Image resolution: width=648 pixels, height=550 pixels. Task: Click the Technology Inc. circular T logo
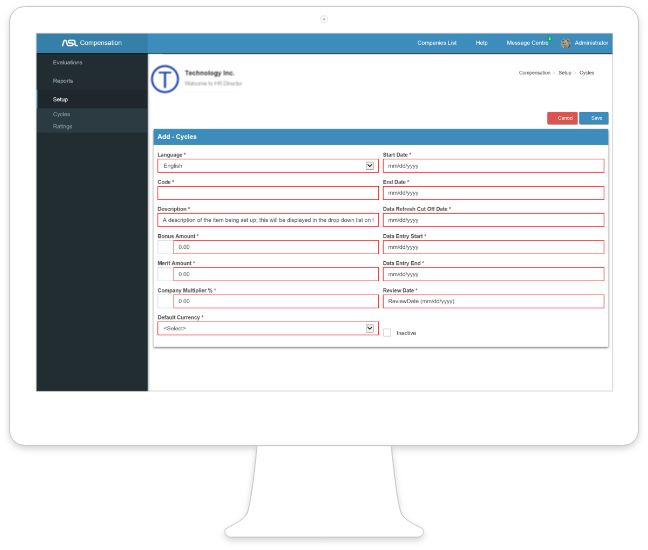pos(165,79)
